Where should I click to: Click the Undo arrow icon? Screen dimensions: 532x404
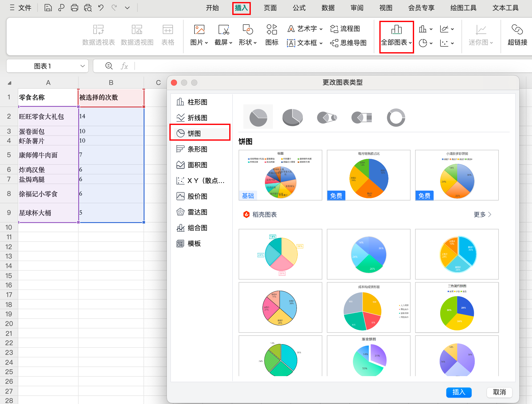pyautogui.click(x=101, y=8)
